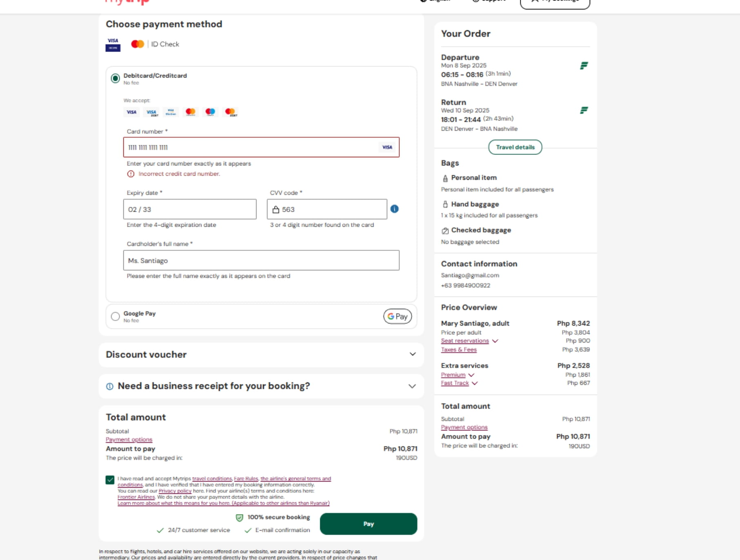Click the Frontier airline icon beside Departure

[584, 65]
